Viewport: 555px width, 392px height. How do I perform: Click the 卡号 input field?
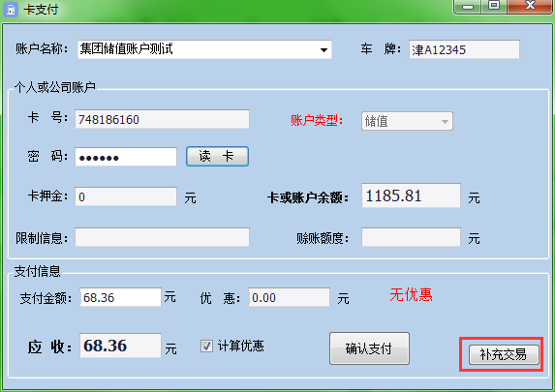[162, 119]
